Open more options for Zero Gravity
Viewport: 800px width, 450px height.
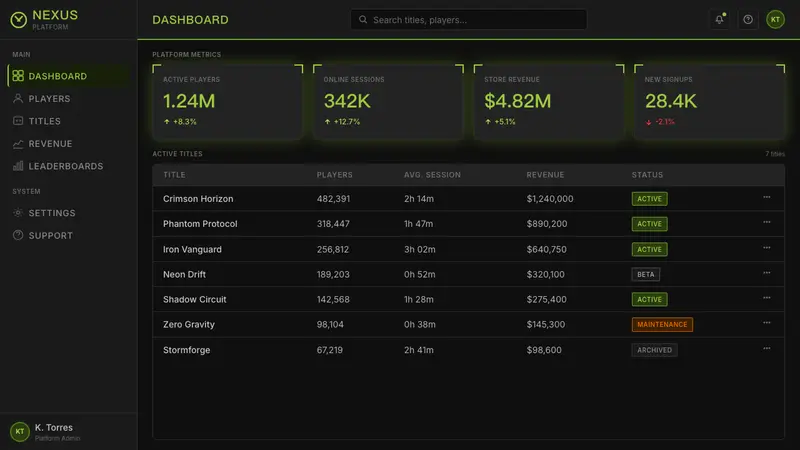pos(766,323)
